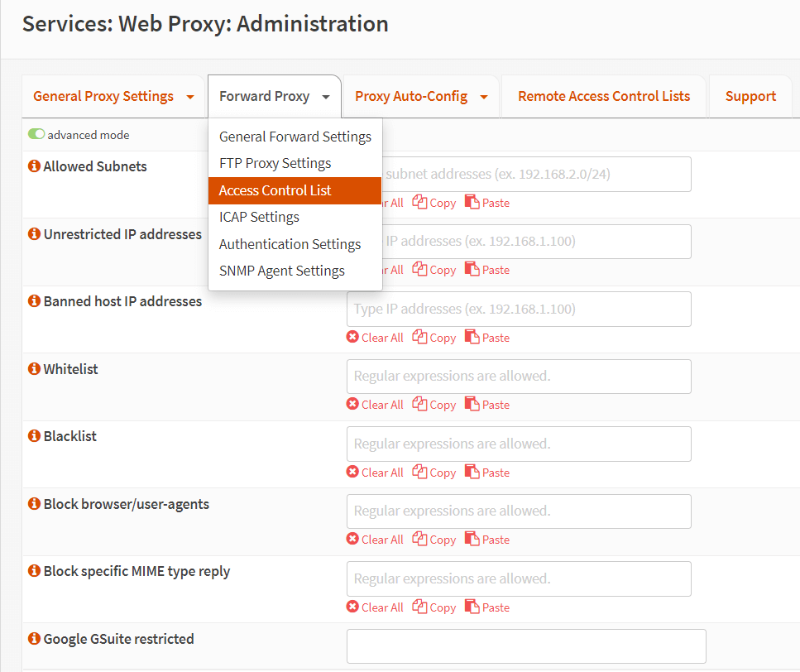800x672 pixels.
Task: Collapse the Forward Proxy dropdown tab
Action: coord(326,97)
